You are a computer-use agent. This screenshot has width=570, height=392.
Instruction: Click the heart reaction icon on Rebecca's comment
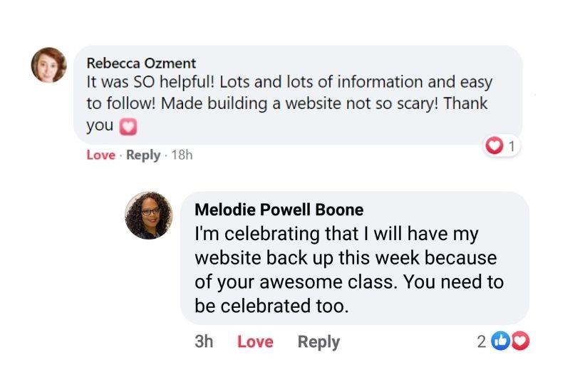[494, 146]
